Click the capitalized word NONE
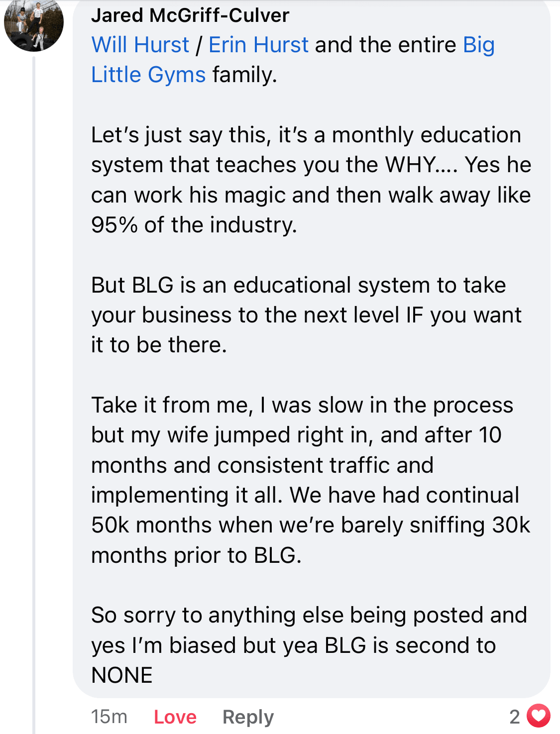This screenshot has height=734, width=560. (x=122, y=675)
